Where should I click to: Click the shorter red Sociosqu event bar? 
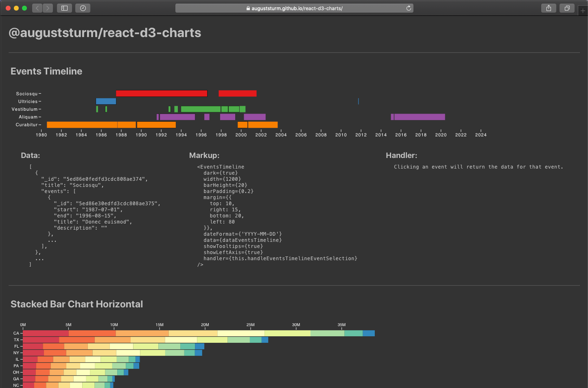pos(237,94)
